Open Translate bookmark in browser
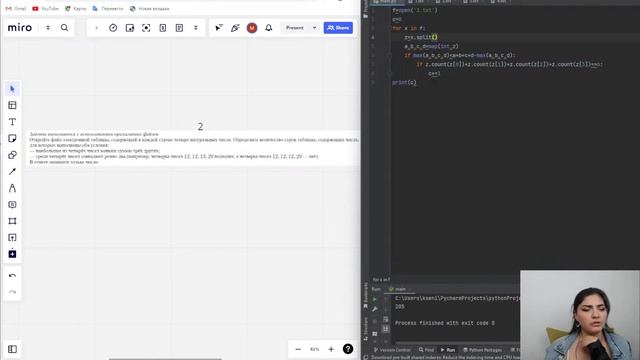The height and width of the screenshot is (360, 640). 108,9
